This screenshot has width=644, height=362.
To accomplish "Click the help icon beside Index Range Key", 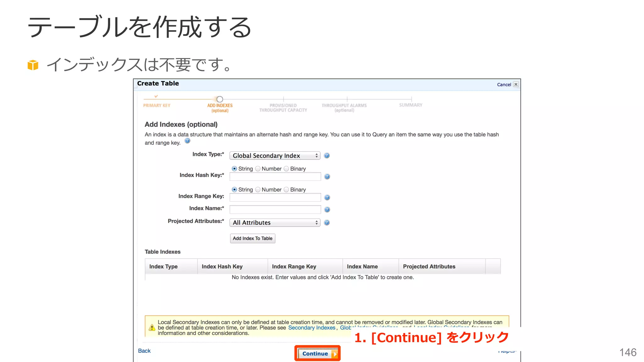I will click(327, 197).
